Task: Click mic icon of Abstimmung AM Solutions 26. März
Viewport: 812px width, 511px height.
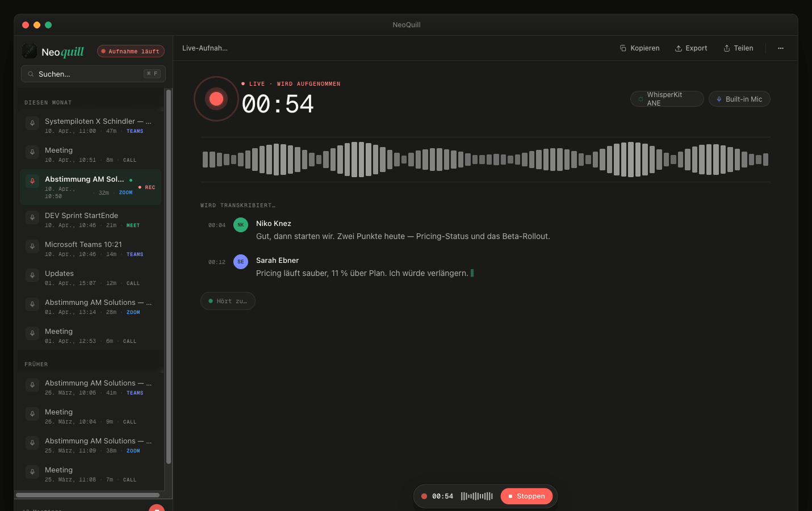Action: pyautogui.click(x=32, y=384)
